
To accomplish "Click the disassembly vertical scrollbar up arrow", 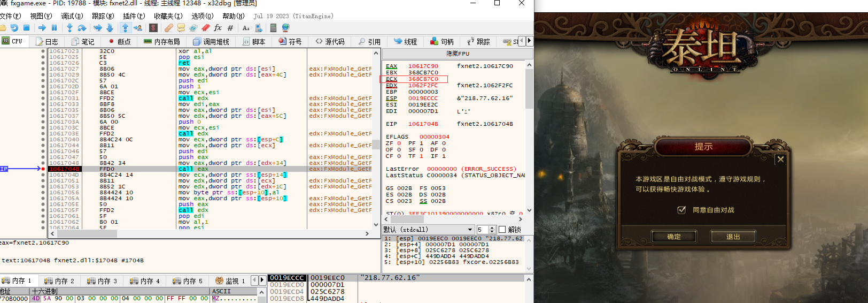I will click(x=376, y=53).
